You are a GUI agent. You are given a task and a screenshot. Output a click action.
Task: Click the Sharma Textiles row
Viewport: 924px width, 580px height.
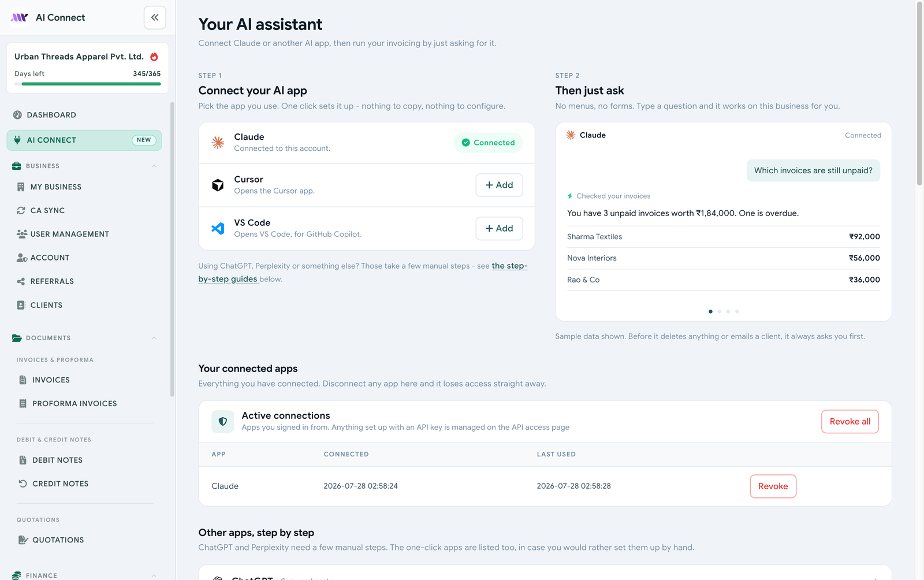(724, 237)
